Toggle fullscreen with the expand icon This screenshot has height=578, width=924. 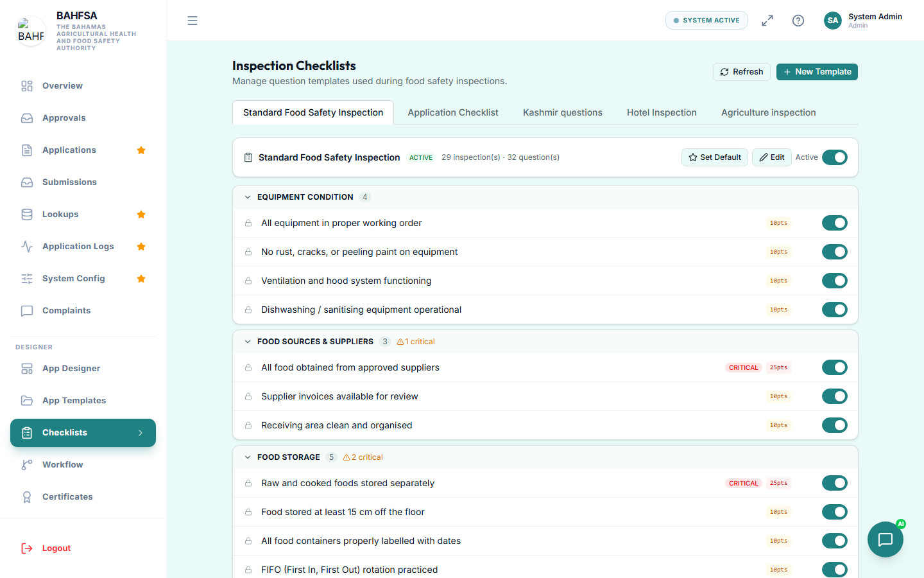(x=767, y=21)
